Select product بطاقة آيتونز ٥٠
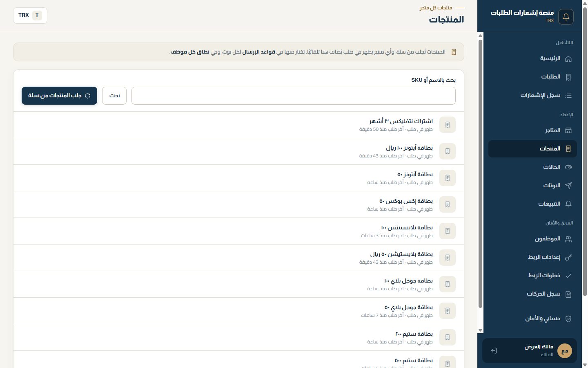Screen dimensions: 588x368 point(238,178)
